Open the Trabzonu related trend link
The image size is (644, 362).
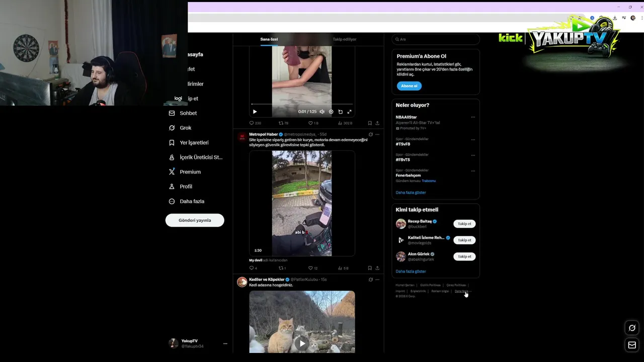click(x=429, y=181)
